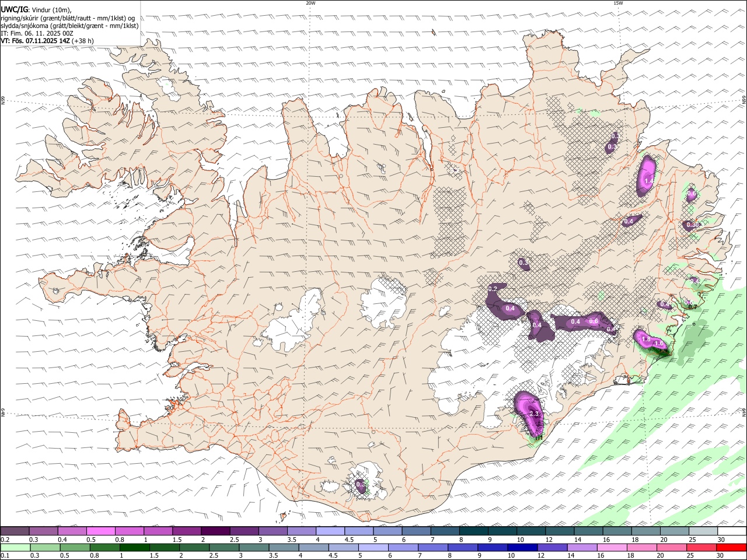This screenshot has height=560, width=747.
Task: Click the 'UWC/IG: Vindur (10m),' title line
Action: coord(36,9)
